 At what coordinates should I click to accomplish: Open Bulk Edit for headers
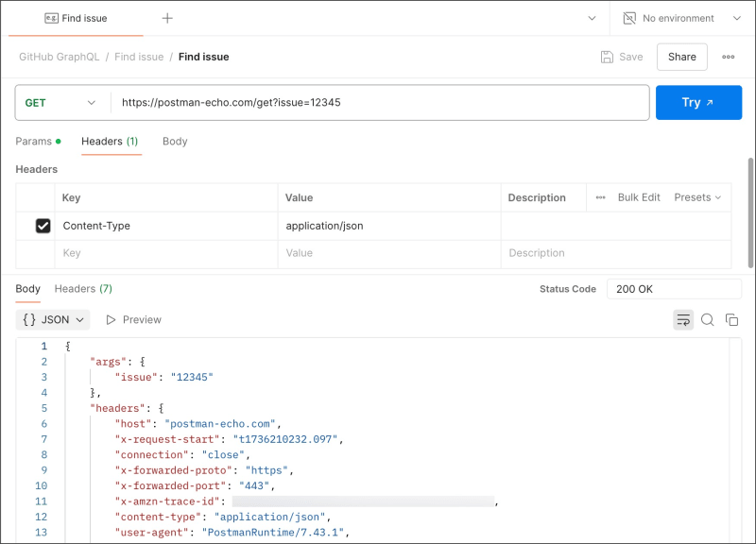pos(639,197)
